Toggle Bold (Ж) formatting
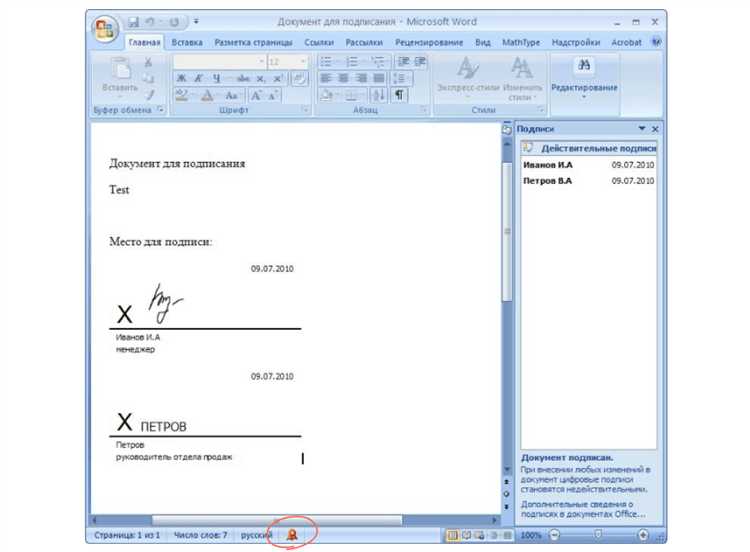Screen dimensions: 750x552 tap(181, 78)
